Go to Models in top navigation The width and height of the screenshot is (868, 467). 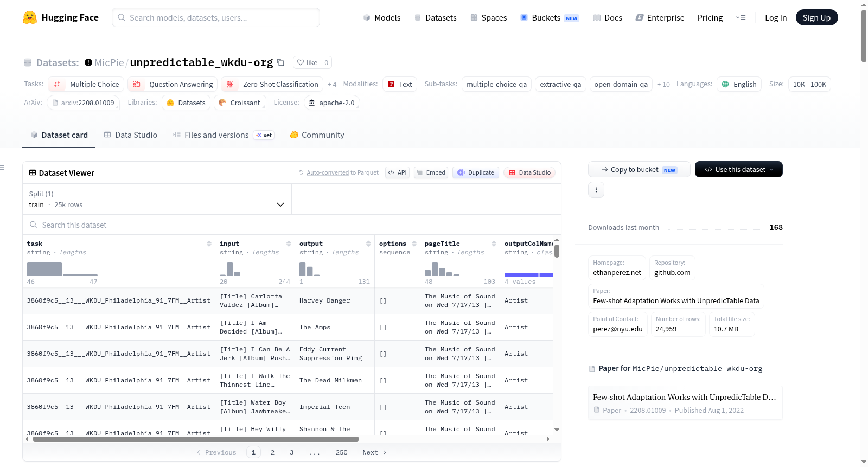(382, 18)
